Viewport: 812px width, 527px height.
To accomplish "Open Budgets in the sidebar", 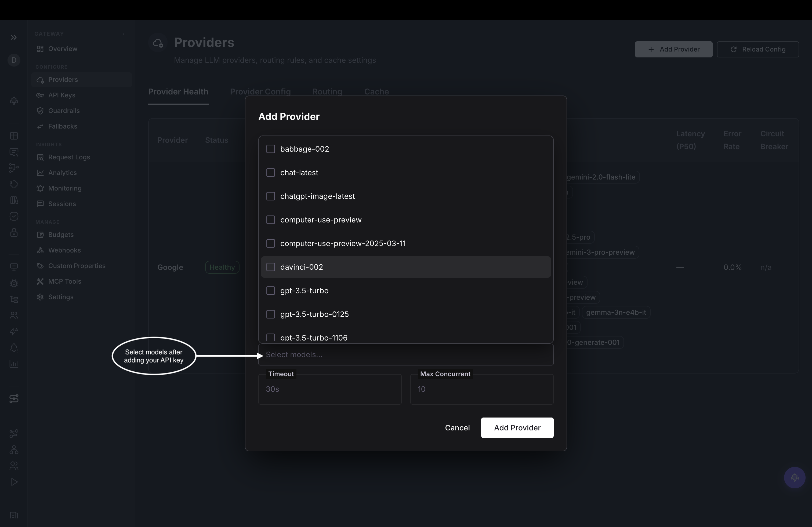I will (x=81, y=235).
